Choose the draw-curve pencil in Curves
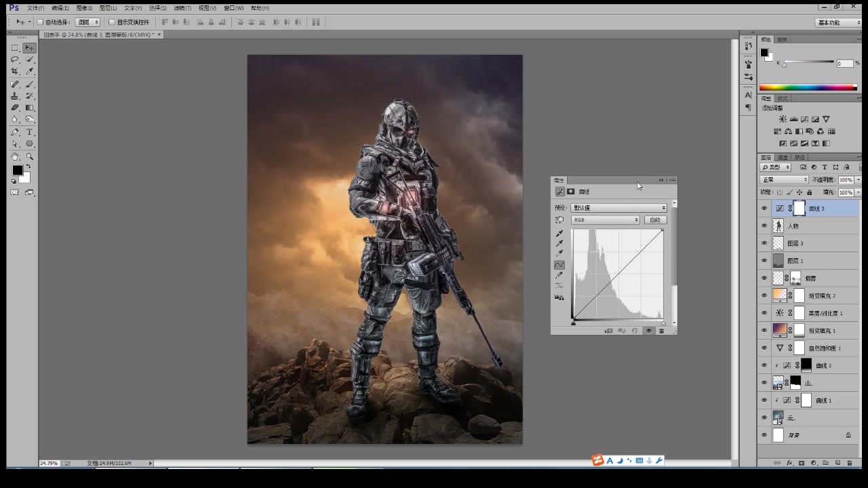Viewport: 868px width, 488px height. pyautogui.click(x=559, y=275)
